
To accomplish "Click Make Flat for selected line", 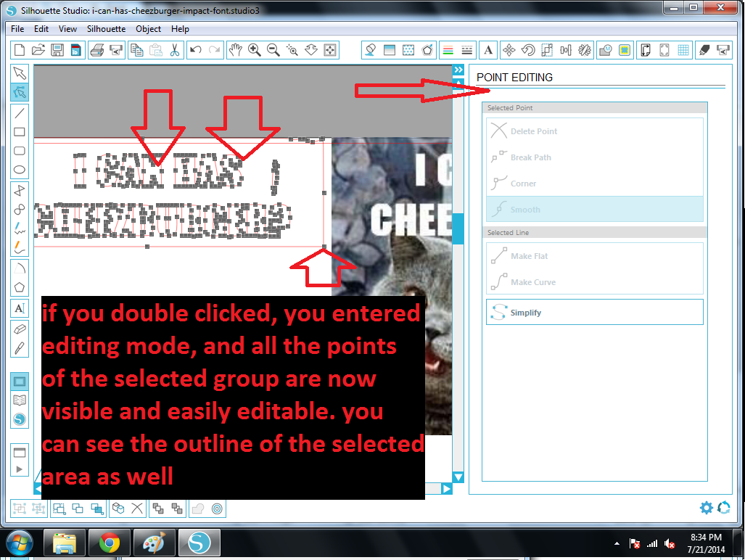I will [594, 256].
